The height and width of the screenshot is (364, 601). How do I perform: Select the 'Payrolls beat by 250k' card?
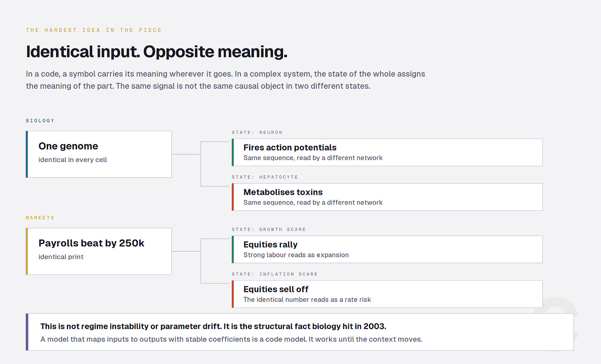99,251
